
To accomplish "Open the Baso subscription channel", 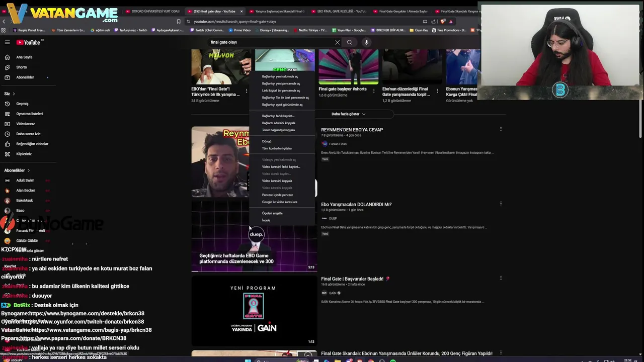I will click(20, 211).
